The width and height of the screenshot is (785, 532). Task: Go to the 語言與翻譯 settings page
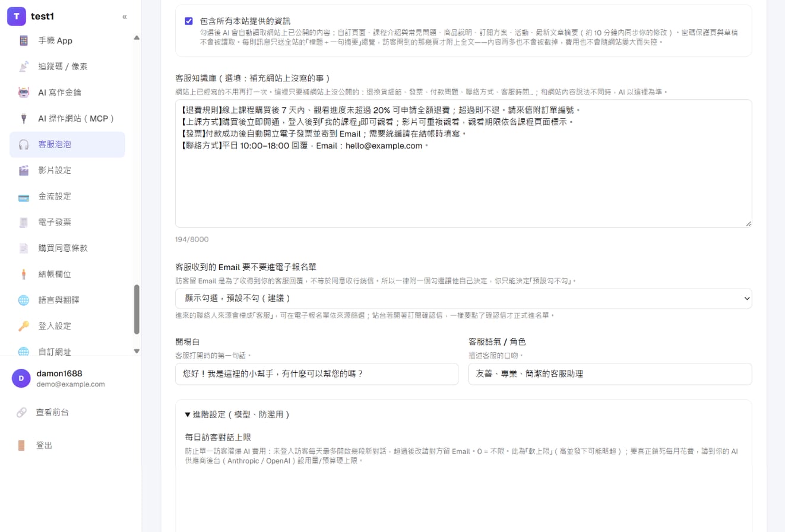(x=67, y=300)
